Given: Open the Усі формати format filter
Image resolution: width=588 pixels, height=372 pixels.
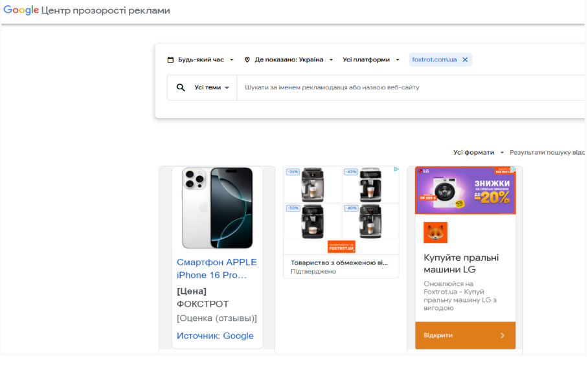Looking at the screenshot, I should [479, 153].
